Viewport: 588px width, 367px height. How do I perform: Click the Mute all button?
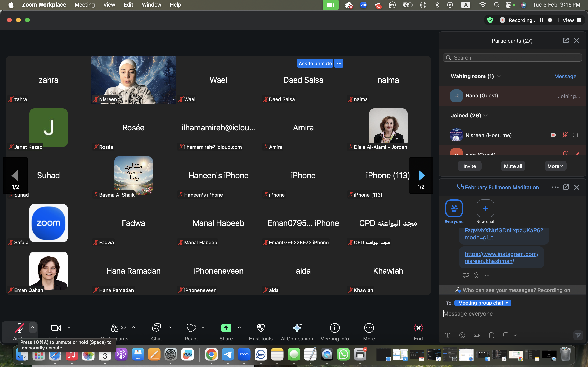(513, 166)
